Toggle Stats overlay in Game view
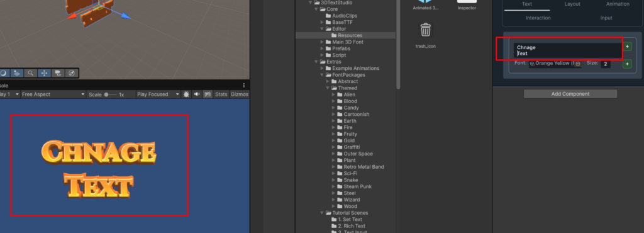Viewport: 644px width, 233px height. pyautogui.click(x=221, y=94)
